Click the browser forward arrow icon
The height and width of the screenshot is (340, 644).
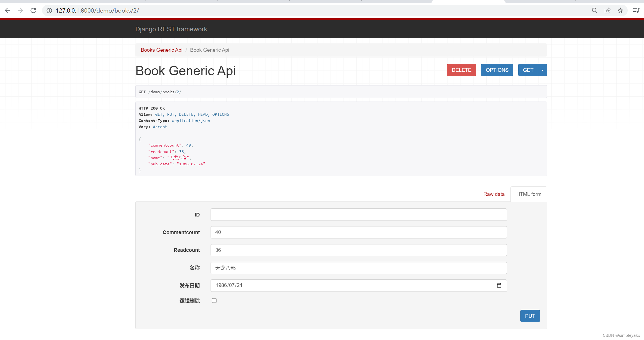tap(20, 10)
